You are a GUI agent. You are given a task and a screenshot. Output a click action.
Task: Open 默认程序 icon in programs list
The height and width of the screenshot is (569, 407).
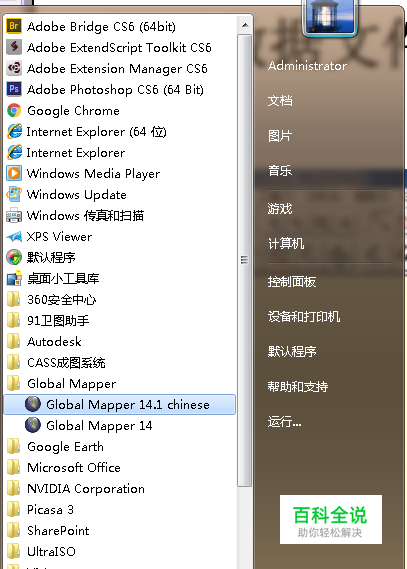coord(14,258)
